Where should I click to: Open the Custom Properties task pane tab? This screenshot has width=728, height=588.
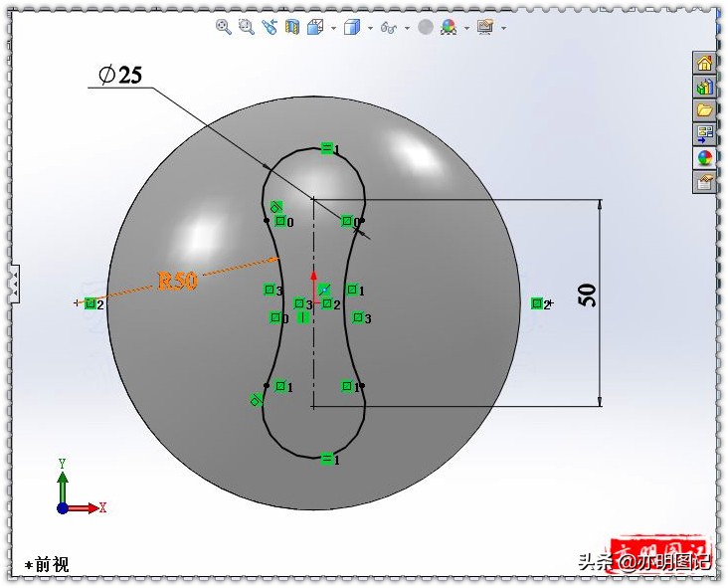pos(704,182)
